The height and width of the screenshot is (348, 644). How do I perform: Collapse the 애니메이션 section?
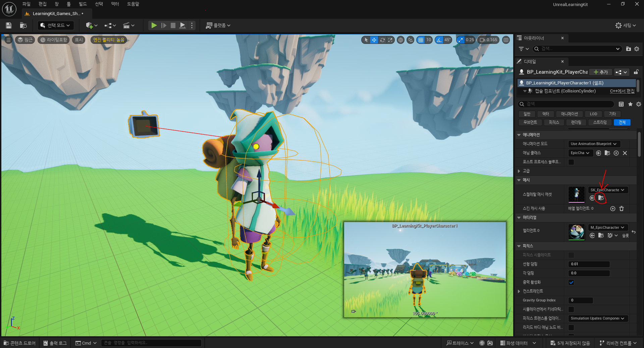(x=519, y=135)
